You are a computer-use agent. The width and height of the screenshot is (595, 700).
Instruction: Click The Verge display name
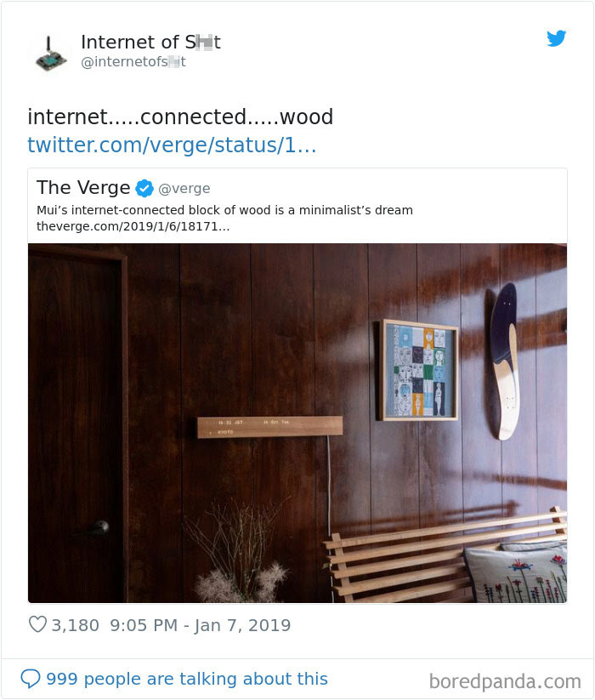tap(85, 187)
